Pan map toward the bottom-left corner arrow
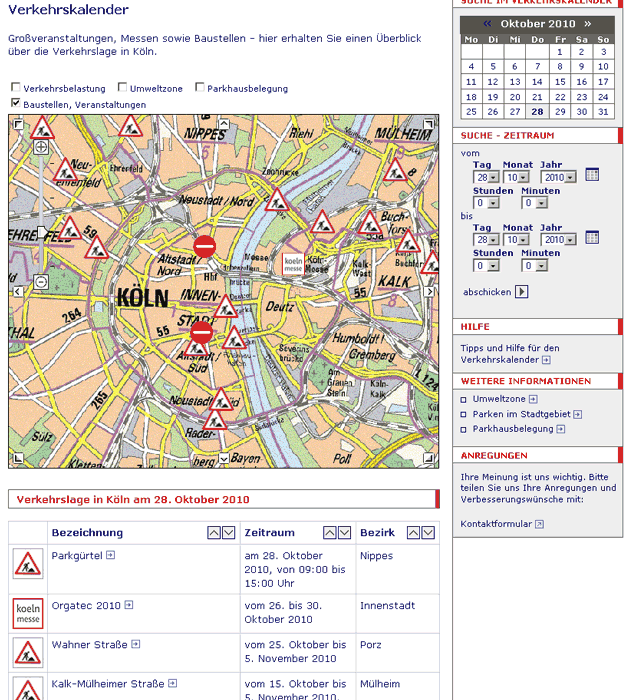Screen dimensions: 626x700 click(18, 458)
